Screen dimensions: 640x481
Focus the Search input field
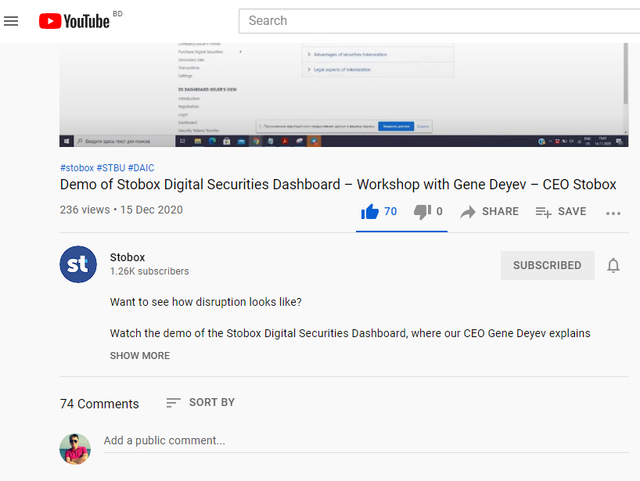439,21
